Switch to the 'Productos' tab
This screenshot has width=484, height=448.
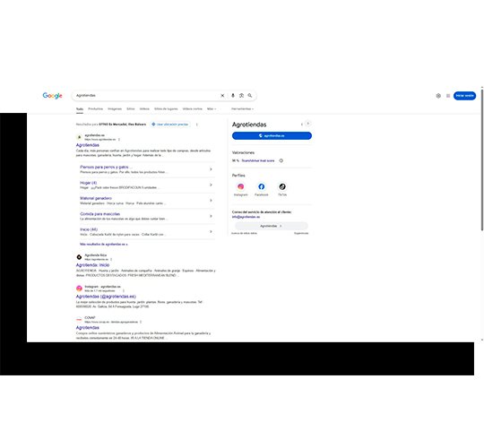coord(95,109)
